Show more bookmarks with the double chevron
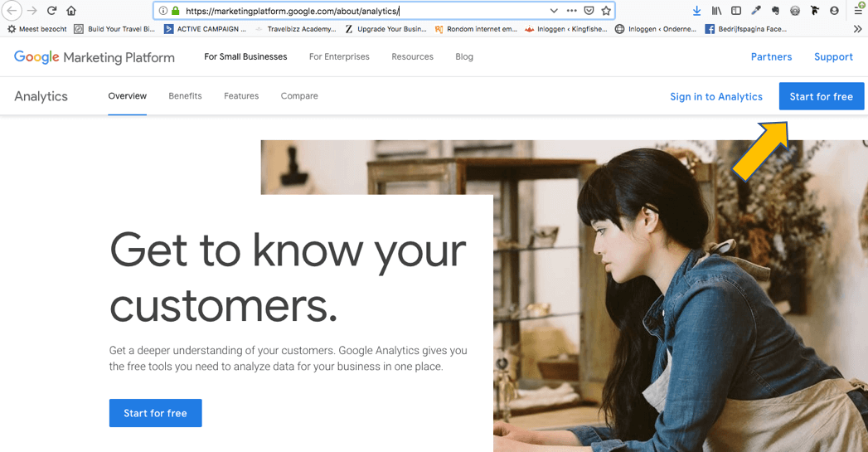The height and width of the screenshot is (452, 868). coord(857,29)
